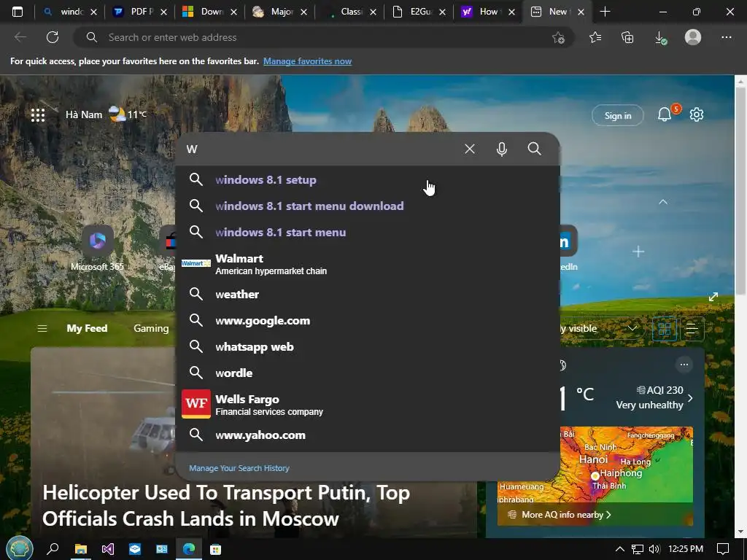Open Downloads icon in toolbar

pyautogui.click(x=660, y=37)
